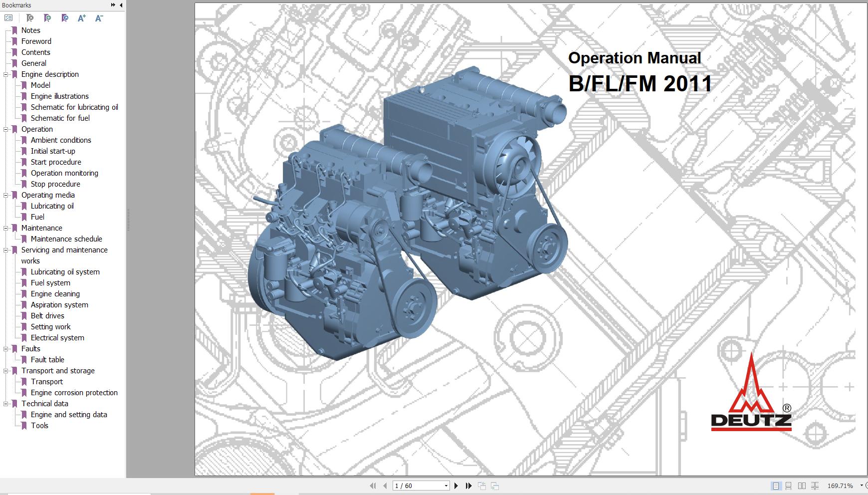Jump to the Maintenance schedule bookmark
This screenshot has height=495, width=868.
(66, 239)
